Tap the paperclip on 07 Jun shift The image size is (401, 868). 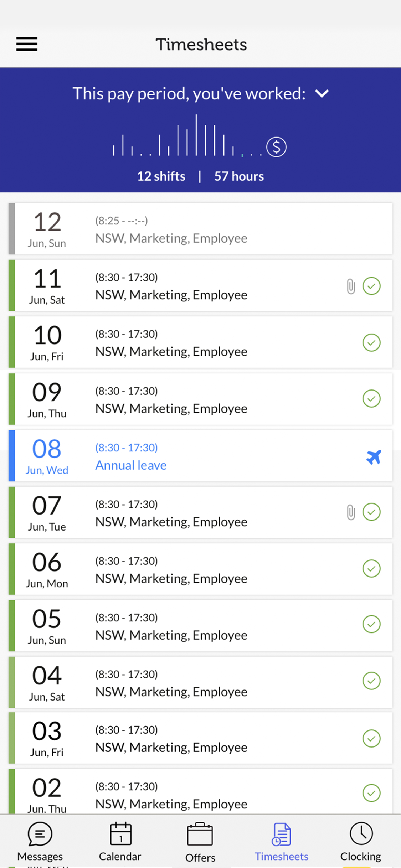pyautogui.click(x=351, y=512)
